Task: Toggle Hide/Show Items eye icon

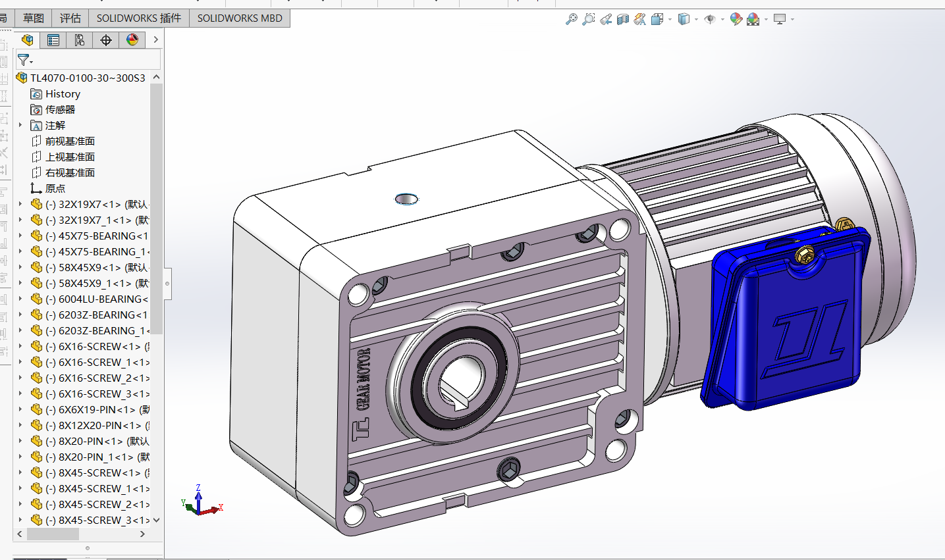Action: point(710,19)
